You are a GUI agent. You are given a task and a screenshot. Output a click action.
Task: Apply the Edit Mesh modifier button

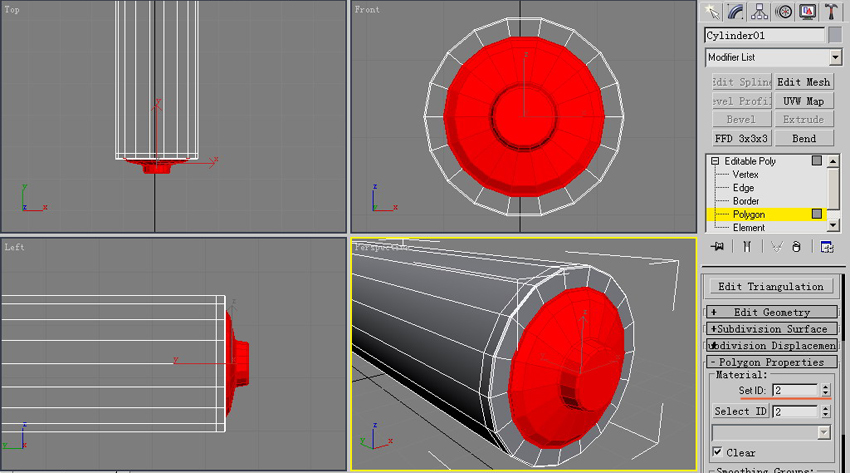point(803,82)
